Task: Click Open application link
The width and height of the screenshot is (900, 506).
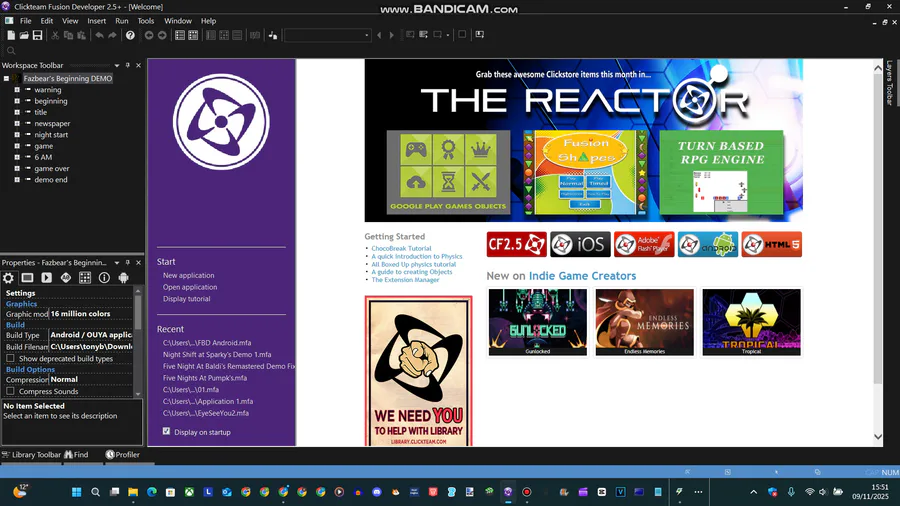Action: [x=190, y=287]
